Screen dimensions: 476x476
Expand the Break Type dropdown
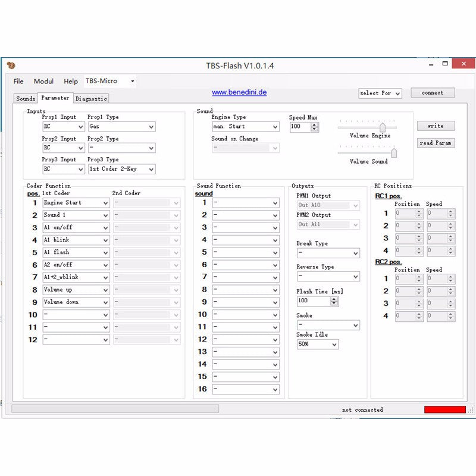point(328,253)
